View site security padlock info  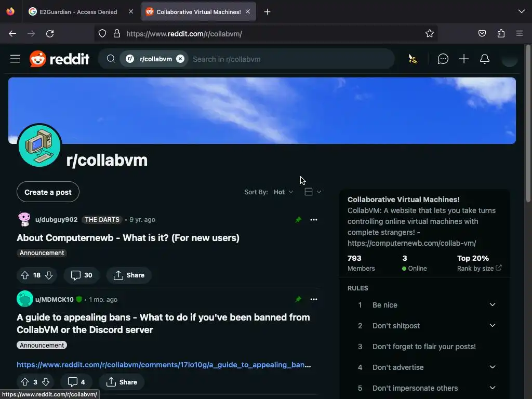click(117, 34)
